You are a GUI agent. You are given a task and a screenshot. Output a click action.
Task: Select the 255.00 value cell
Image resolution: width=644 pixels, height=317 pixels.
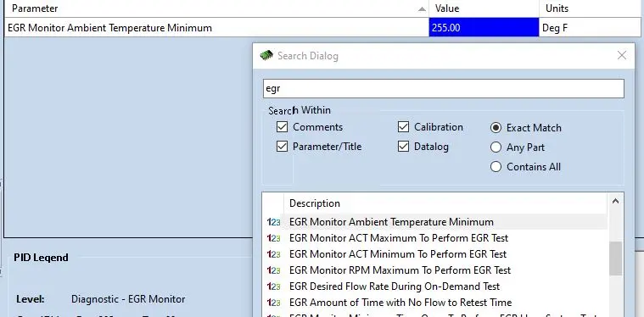pyautogui.click(x=484, y=28)
